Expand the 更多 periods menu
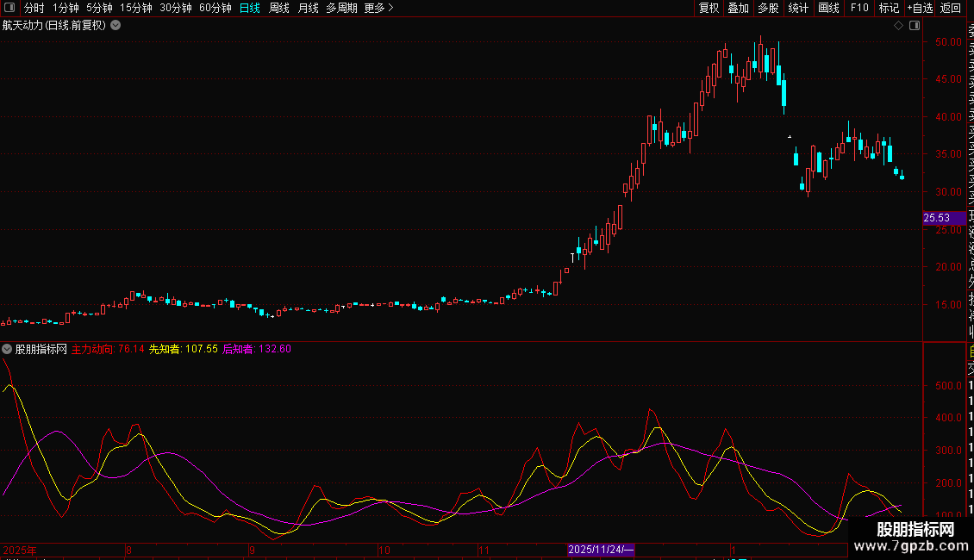 379,8
